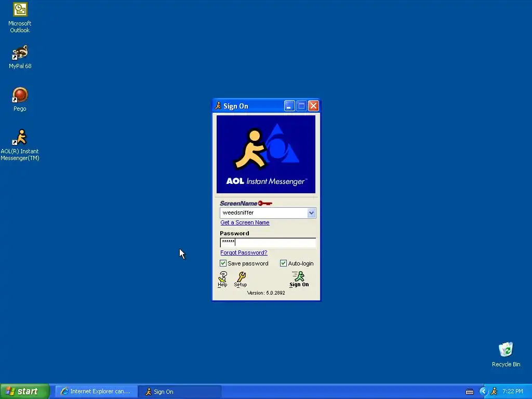532x399 pixels.
Task: Click the Internet Explorer taskbar button
Action: (x=96, y=392)
